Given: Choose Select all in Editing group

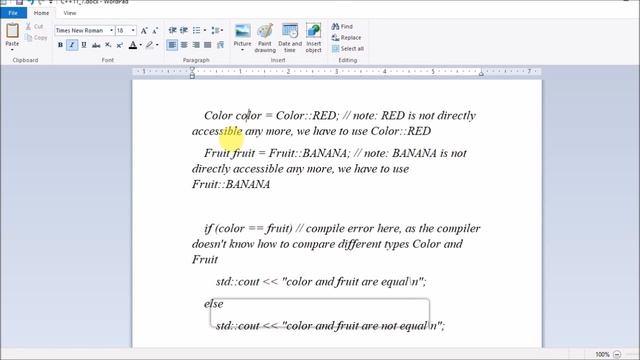Looking at the screenshot, I should tap(348, 49).
